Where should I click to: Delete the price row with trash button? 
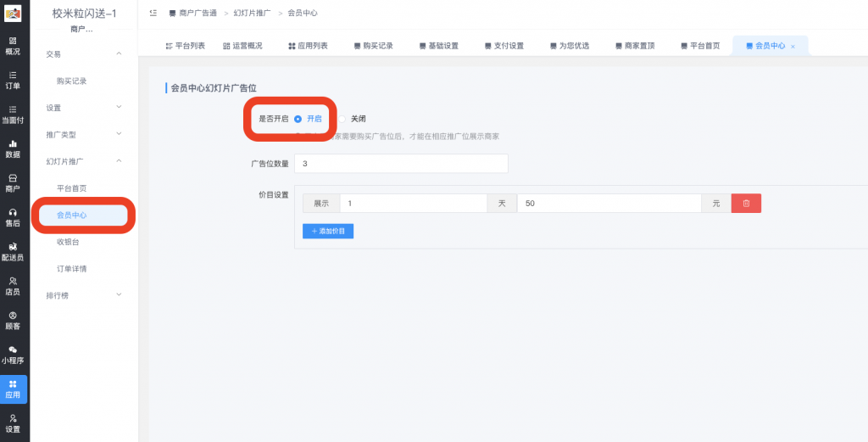point(746,204)
